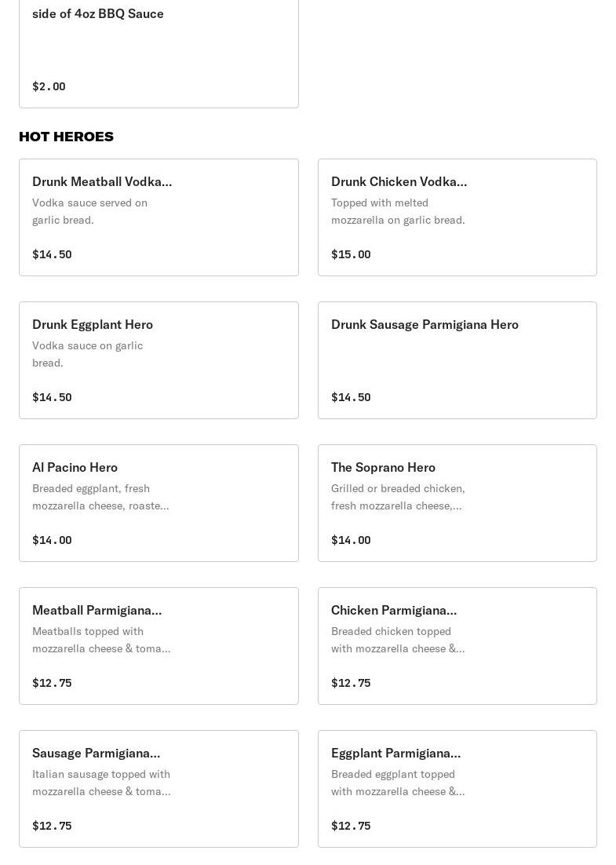The height and width of the screenshot is (865, 616).
Task: Open the Meatball Parmigiana hero item
Action: click(159, 646)
